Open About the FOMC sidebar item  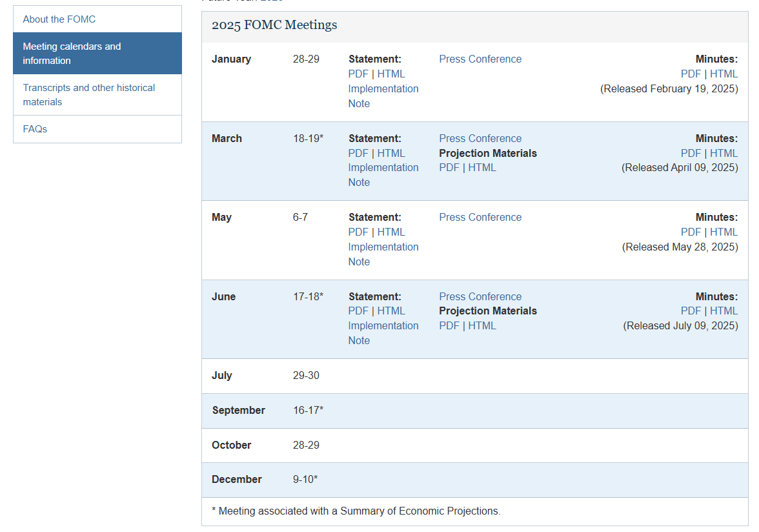(x=59, y=19)
